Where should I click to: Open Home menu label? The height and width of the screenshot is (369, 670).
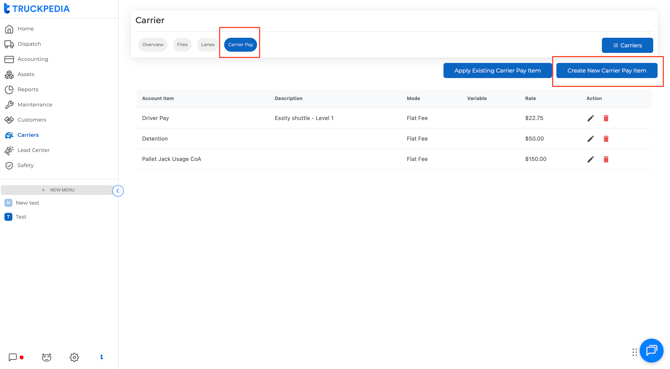tap(26, 29)
